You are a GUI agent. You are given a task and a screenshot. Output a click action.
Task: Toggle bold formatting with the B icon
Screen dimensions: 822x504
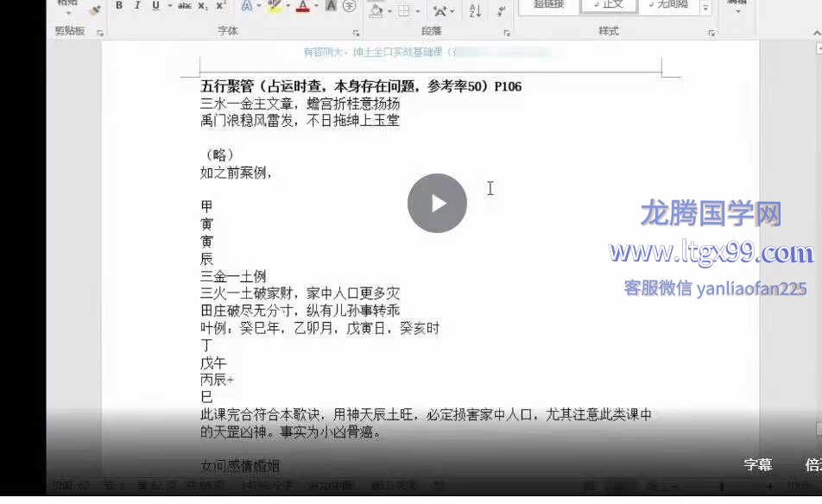119,6
